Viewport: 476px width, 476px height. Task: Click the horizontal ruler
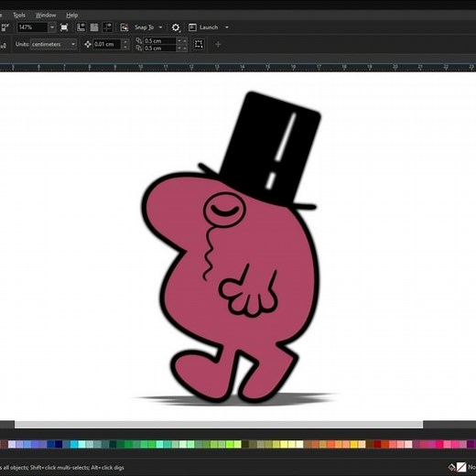point(238,67)
